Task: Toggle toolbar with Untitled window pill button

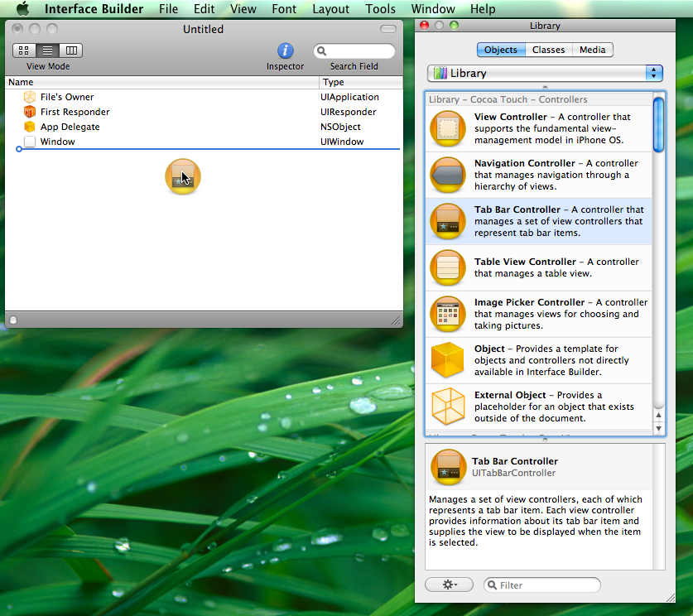Action: [388, 29]
